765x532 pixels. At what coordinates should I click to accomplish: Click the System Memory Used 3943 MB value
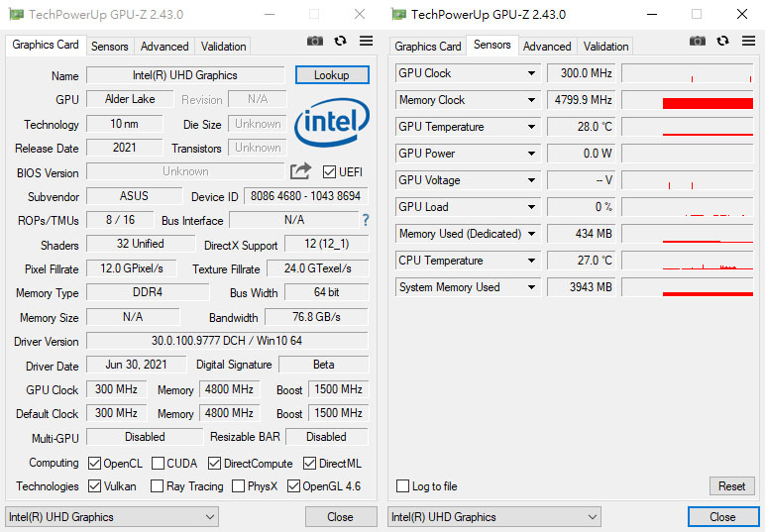coord(581,287)
